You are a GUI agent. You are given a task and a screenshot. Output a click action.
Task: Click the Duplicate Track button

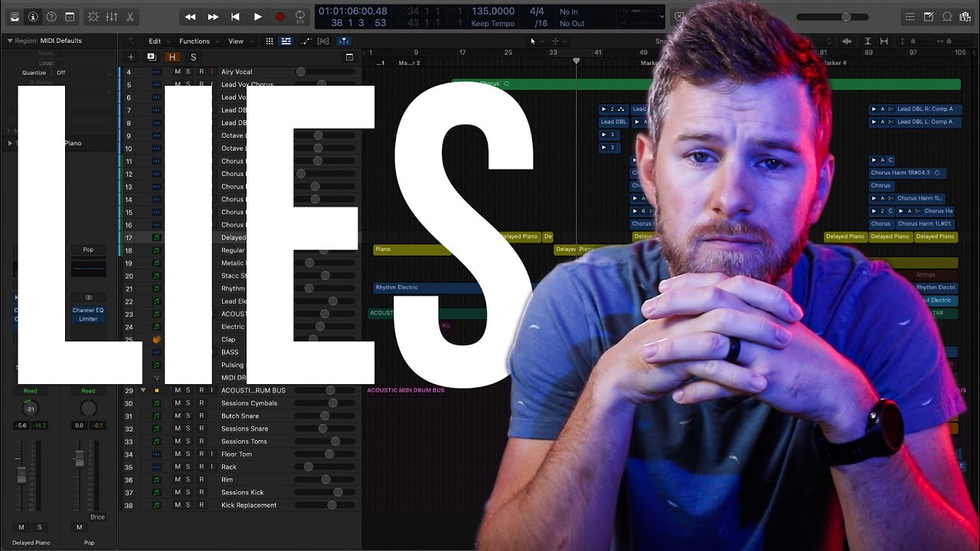(x=151, y=57)
